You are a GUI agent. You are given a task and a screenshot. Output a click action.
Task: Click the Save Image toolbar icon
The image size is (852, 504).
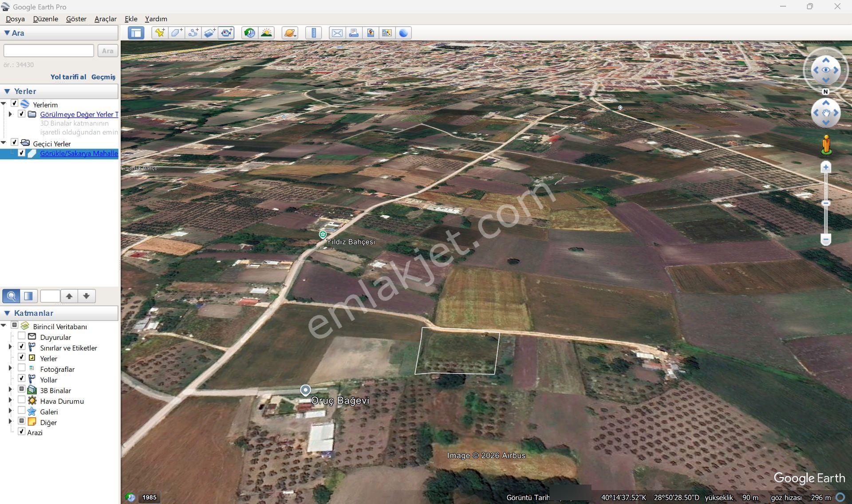[x=370, y=33]
